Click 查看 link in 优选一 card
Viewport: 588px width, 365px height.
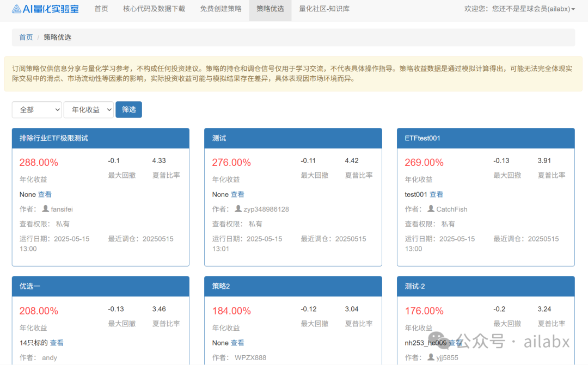(57, 343)
